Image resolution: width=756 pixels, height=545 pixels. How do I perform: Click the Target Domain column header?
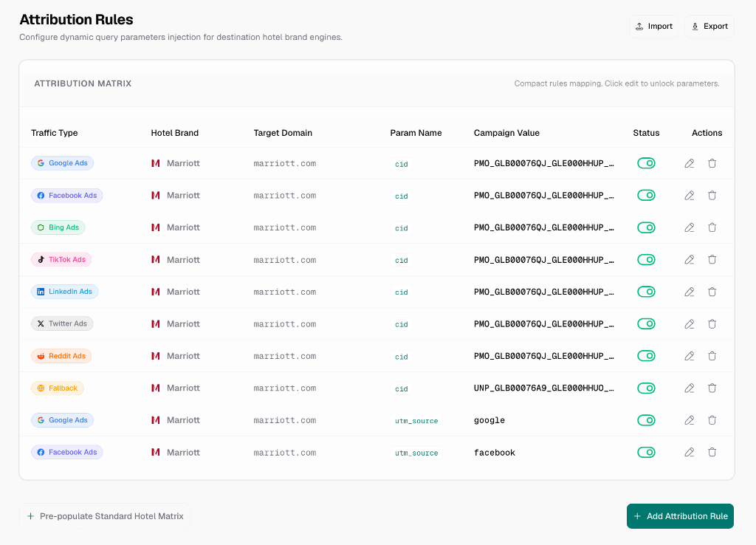tap(283, 133)
